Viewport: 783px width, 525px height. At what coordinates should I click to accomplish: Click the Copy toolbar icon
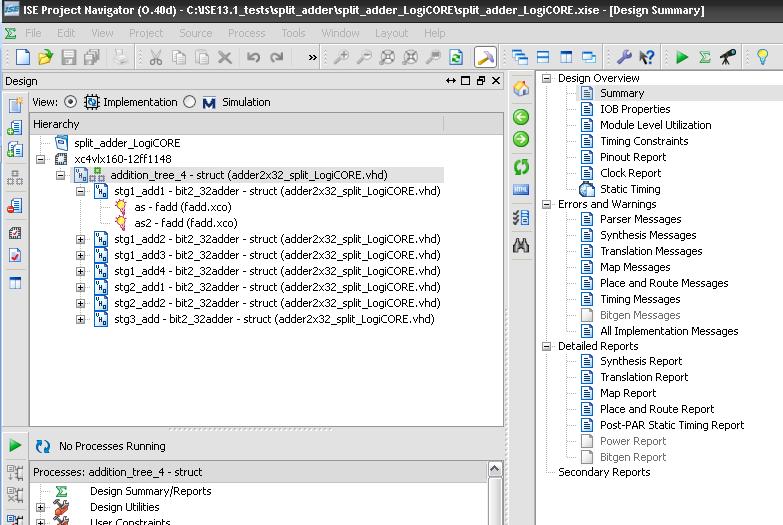pyautogui.click(x=179, y=57)
